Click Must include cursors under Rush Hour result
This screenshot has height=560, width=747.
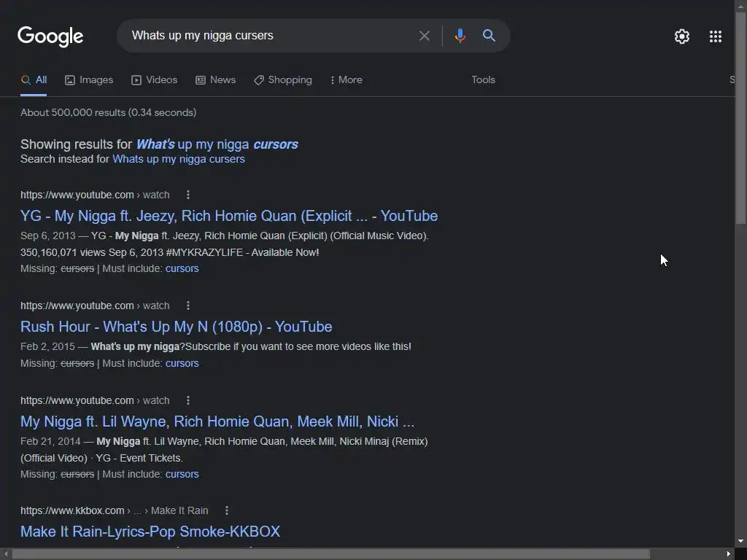pyautogui.click(x=182, y=363)
